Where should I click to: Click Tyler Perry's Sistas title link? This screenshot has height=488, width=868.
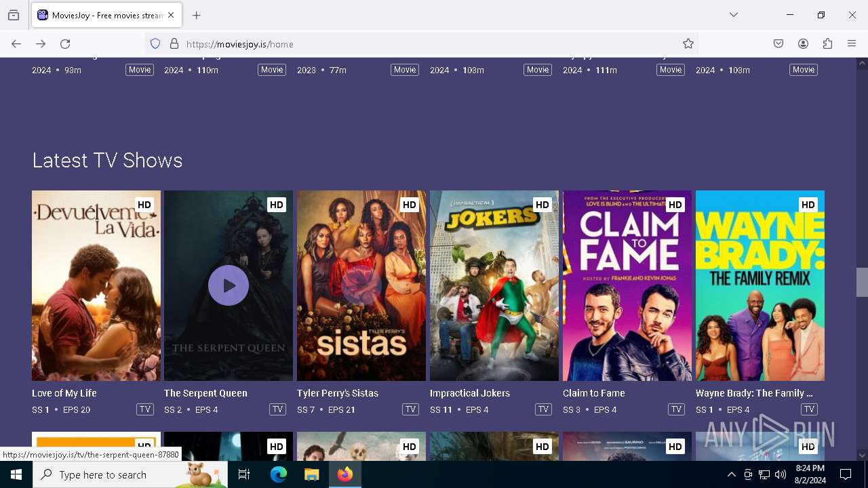[338, 393]
